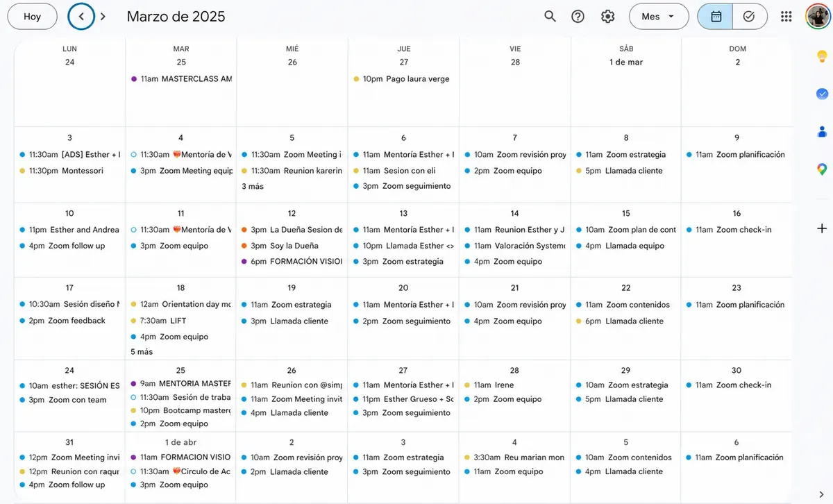The height and width of the screenshot is (504, 833).
Task: Go to the next month arrow
Action: [x=103, y=16]
